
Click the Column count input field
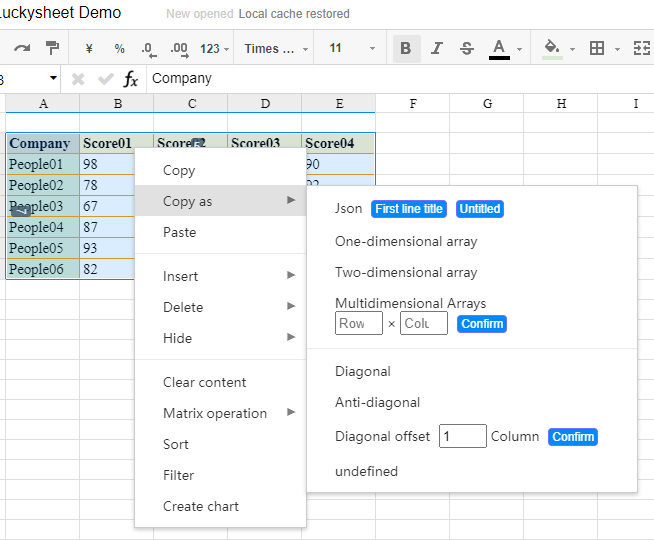(424, 323)
